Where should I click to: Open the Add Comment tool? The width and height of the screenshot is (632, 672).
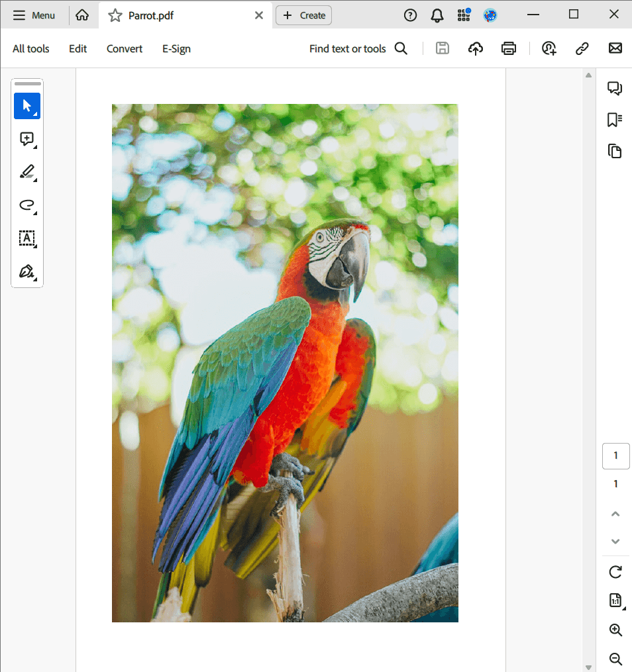coord(27,139)
